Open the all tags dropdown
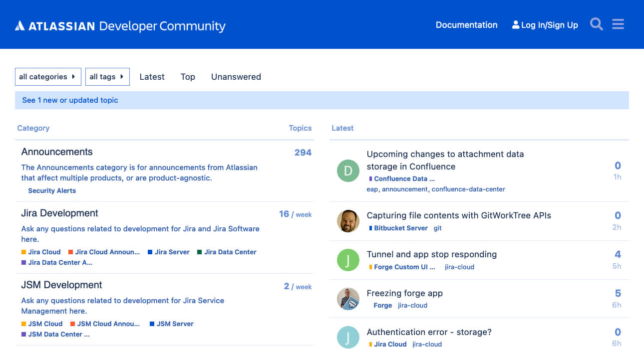Screen dimensions: 644x349 click(x=107, y=76)
